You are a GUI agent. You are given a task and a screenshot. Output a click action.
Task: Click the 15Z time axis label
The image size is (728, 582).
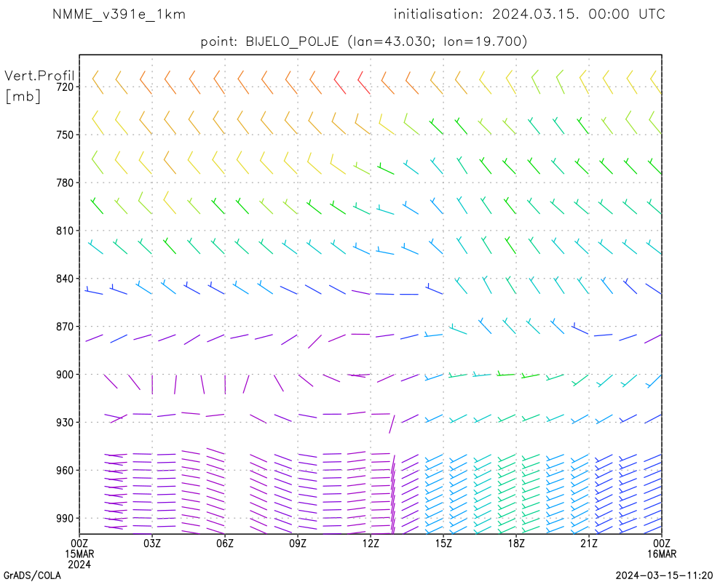coord(443,543)
